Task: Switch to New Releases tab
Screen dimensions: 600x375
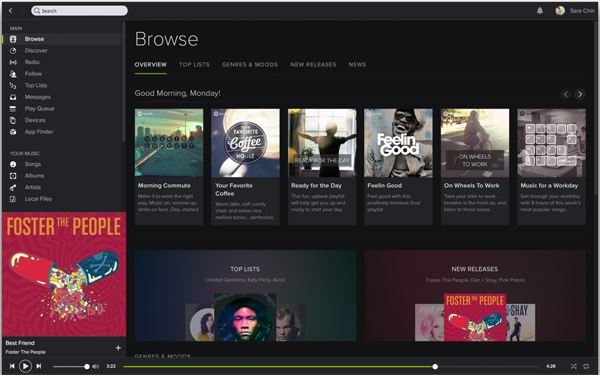Action: 313,65
